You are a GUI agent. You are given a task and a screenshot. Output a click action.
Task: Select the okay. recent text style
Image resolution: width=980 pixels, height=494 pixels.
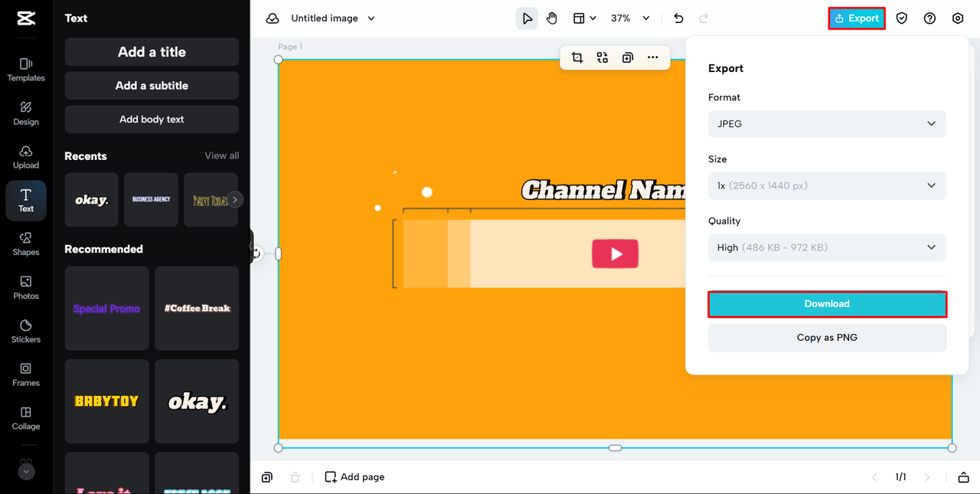tap(91, 200)
